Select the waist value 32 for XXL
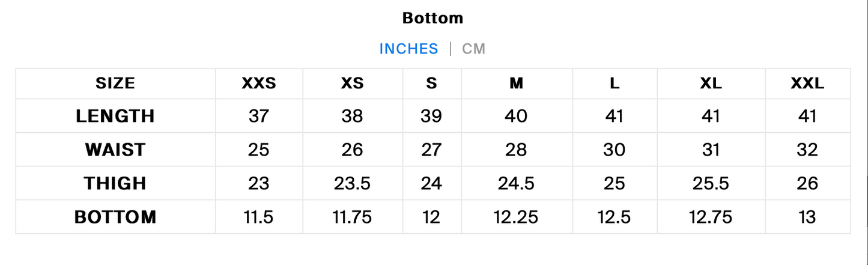The width and height of the screenshot is (868, 265). pyautogui.click(x=807, y=150)
